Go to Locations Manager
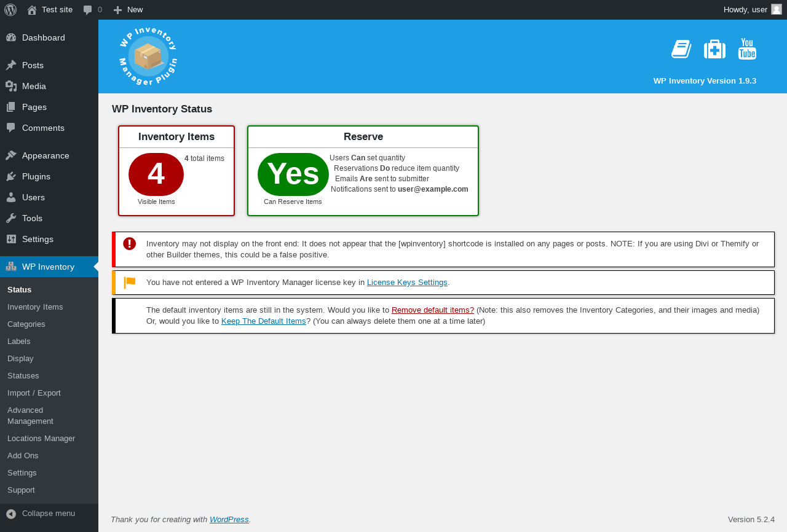Screen dimensions: 787x532 click(41, 438)
